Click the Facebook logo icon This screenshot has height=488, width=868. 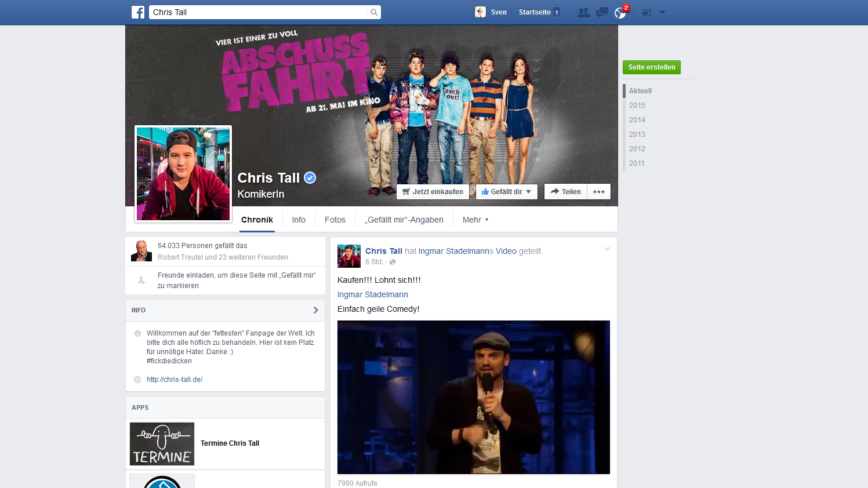(138, 12)
